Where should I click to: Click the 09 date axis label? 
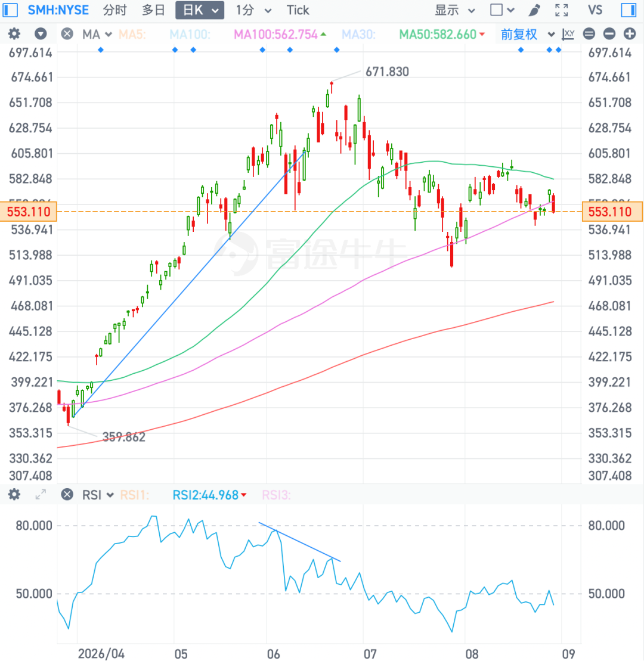(568, 654)
